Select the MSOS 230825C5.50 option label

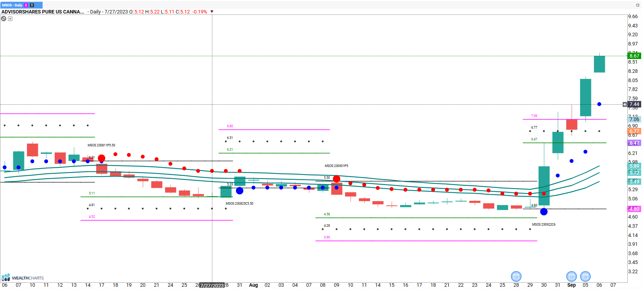240,204
